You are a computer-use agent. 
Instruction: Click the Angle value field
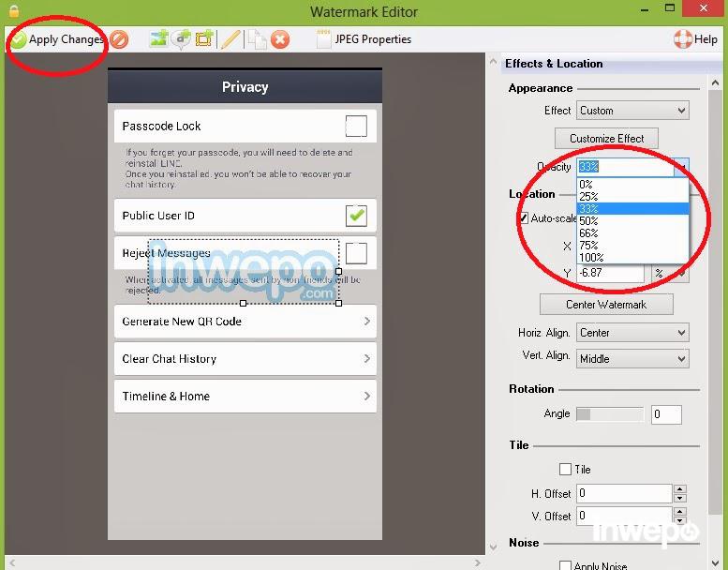(x=666, y=414)
